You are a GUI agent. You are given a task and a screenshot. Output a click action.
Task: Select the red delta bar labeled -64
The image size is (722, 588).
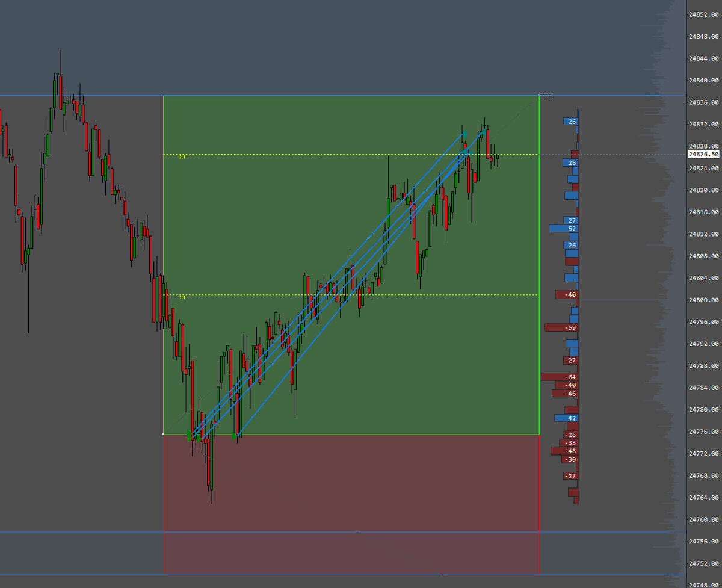(x=560, y=377)
